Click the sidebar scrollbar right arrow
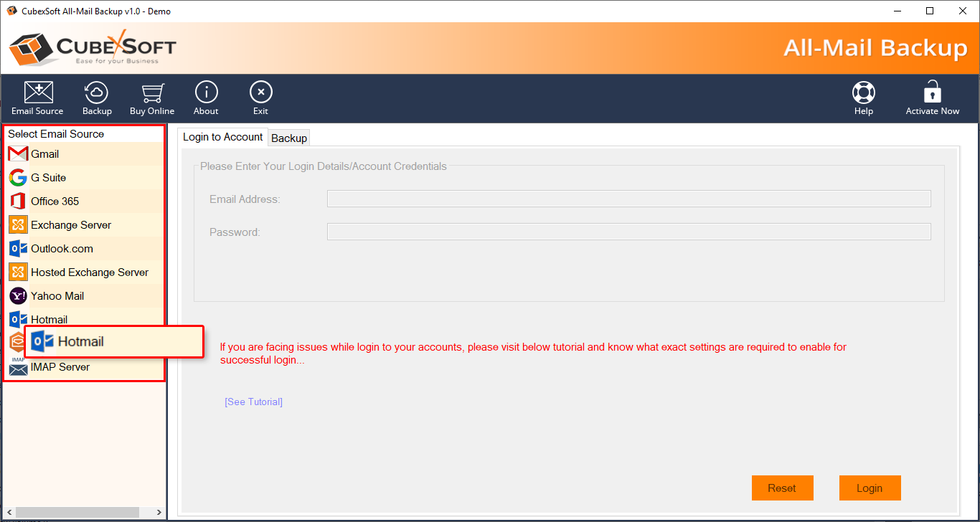 coord(160,513)
